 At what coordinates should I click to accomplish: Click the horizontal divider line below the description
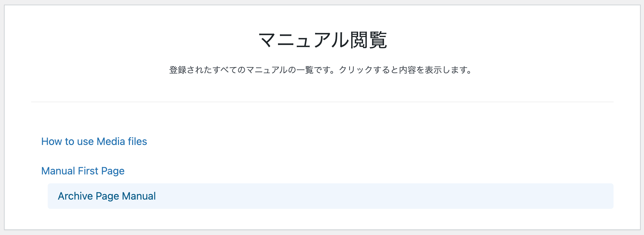(x=322, y=102)
